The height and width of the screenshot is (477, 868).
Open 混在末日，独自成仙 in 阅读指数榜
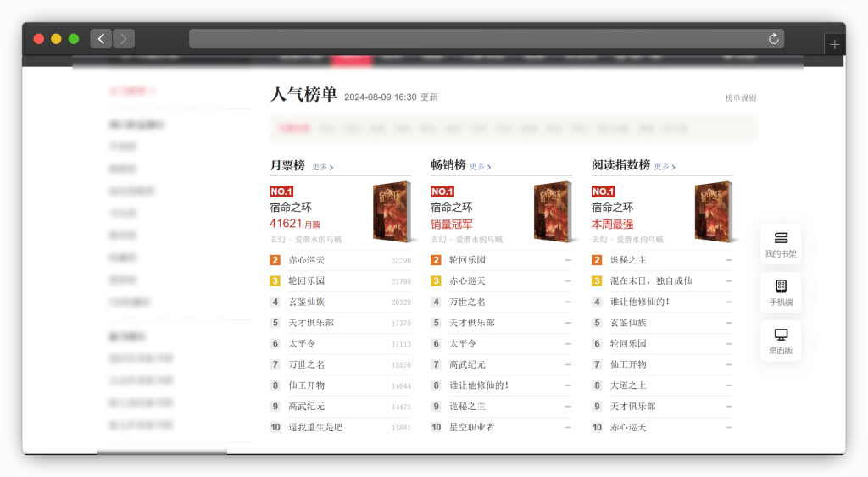click(x=651, y=281)
